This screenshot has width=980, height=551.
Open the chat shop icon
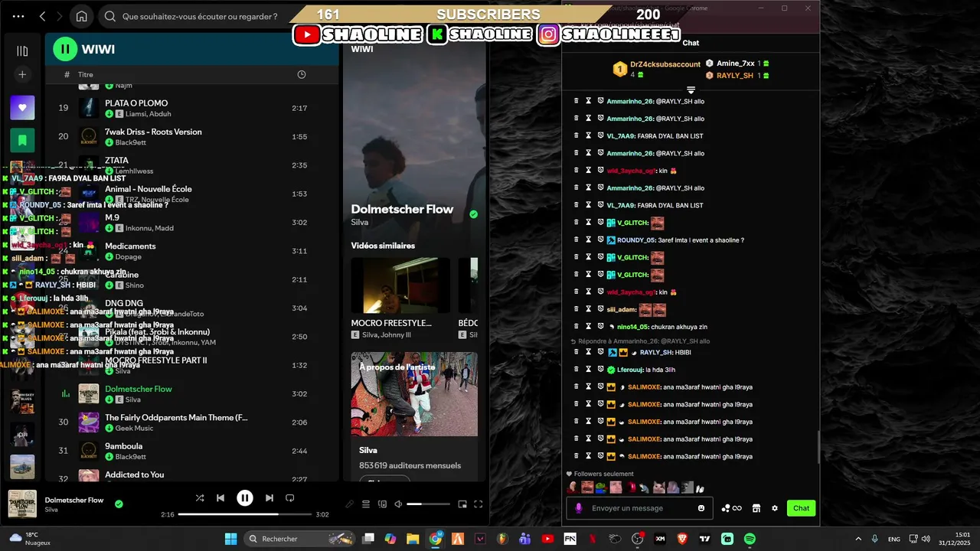(x=756, y=508)
